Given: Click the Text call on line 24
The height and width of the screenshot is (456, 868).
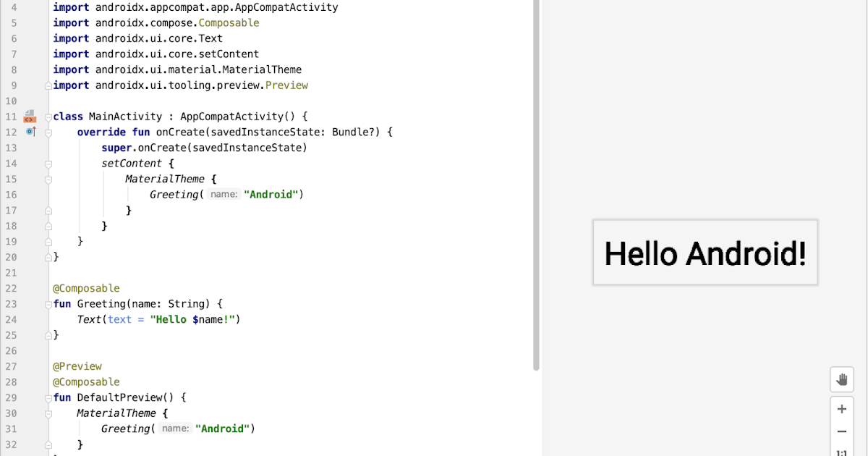Looking at the screenshot, I should [89, 319].
